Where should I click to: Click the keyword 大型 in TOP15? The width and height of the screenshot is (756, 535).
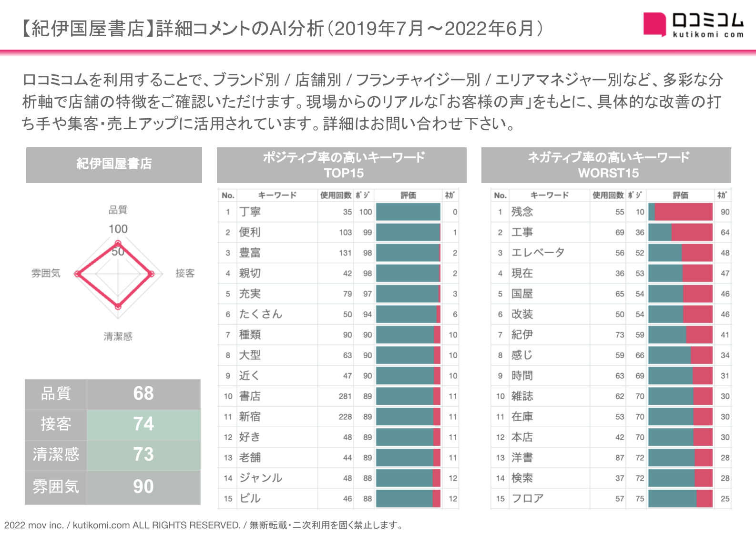tap(250, 355)
